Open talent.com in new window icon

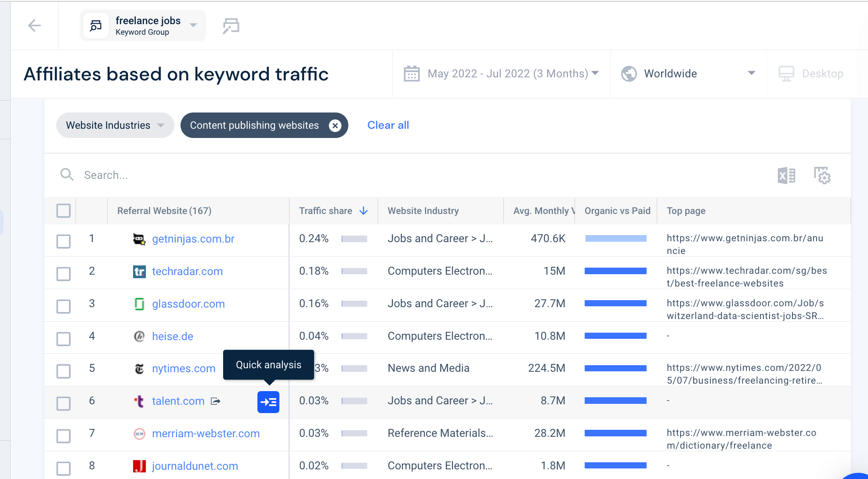tap(215, 401)
